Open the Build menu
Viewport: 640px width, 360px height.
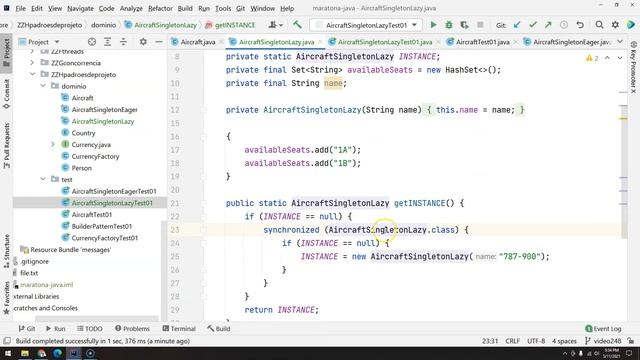click(x=185, y=8)
